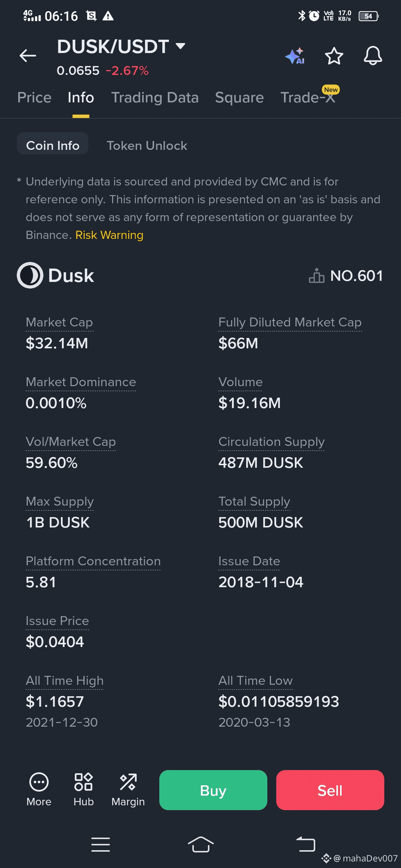Tap the NO.601 ranking icon

(316, 276)
